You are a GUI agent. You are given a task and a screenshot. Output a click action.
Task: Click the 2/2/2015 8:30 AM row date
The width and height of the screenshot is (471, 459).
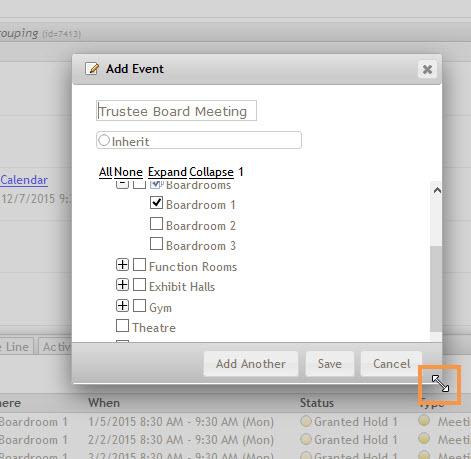[x=181, y=440]
